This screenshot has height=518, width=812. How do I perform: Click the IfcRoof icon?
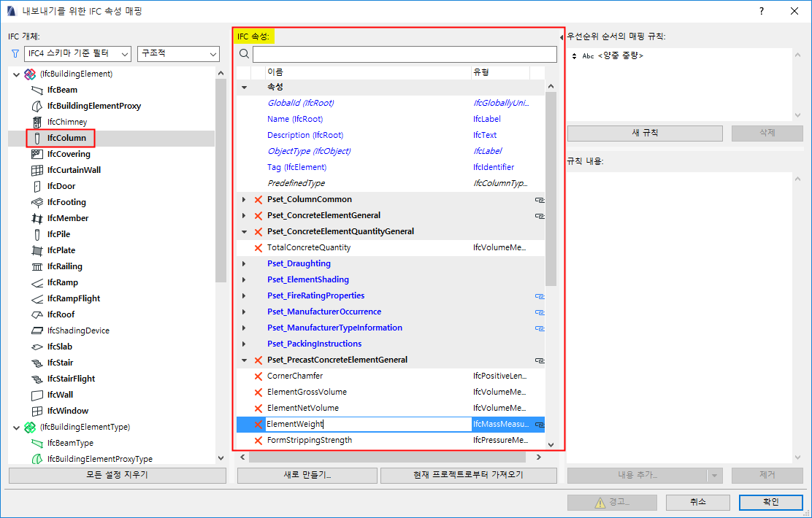pyautogui.click(x=37, y=314)
